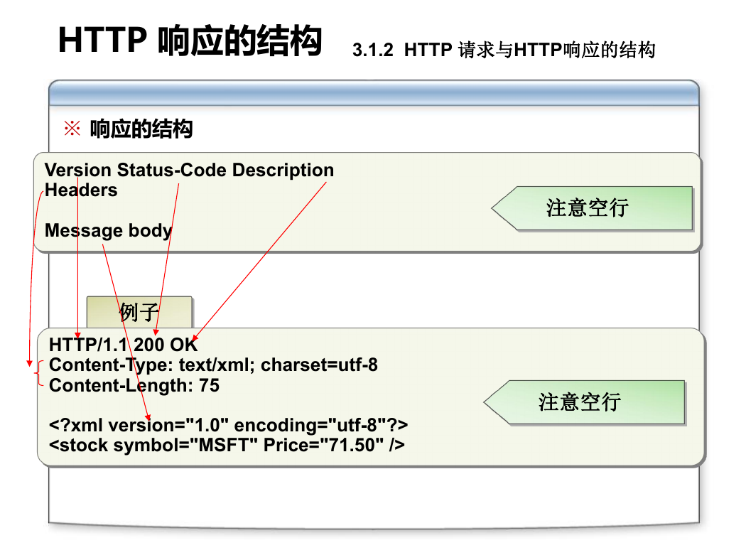The image size is (746, 560).
Task: Select the 'Headers' text line
Action: pos(81,190)
